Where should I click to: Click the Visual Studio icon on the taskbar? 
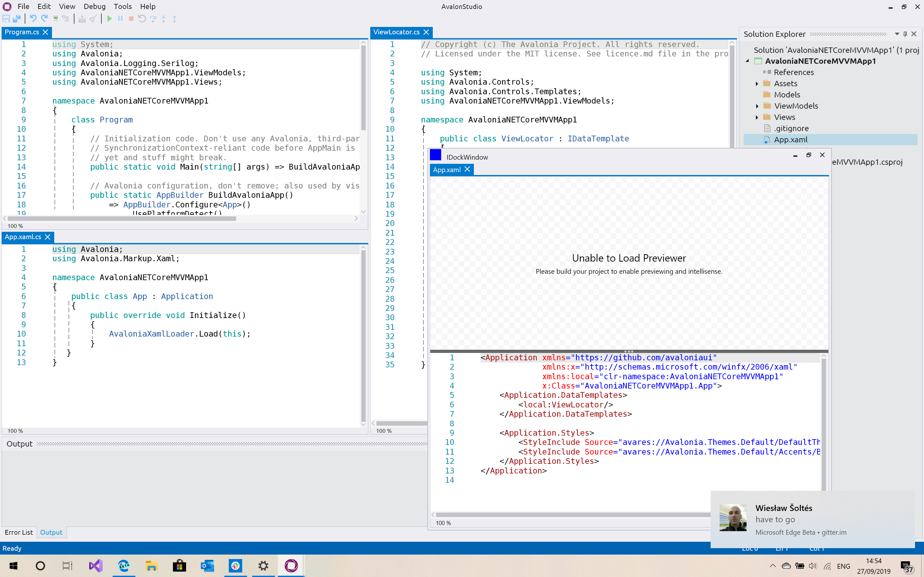[96, 565]
